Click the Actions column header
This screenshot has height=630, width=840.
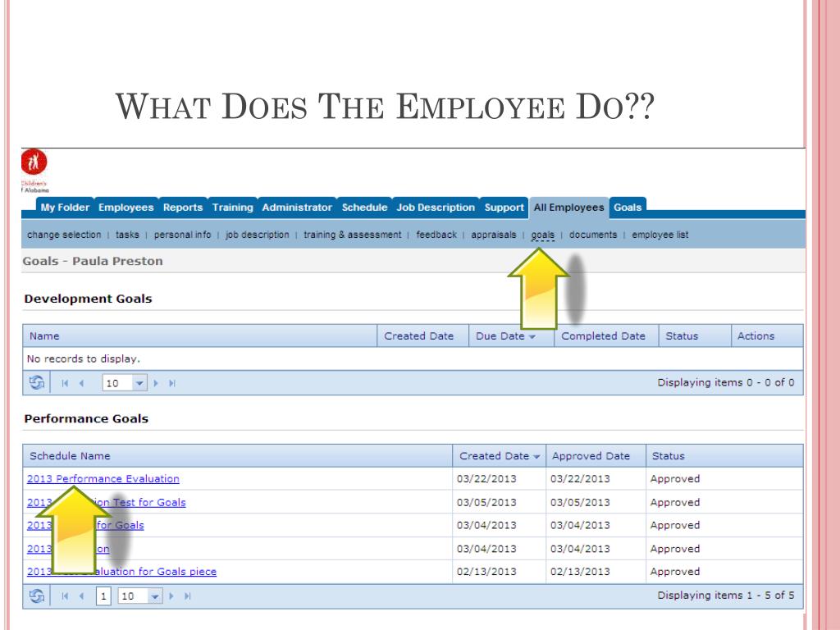pyautogui.click(x=767, y=336)
